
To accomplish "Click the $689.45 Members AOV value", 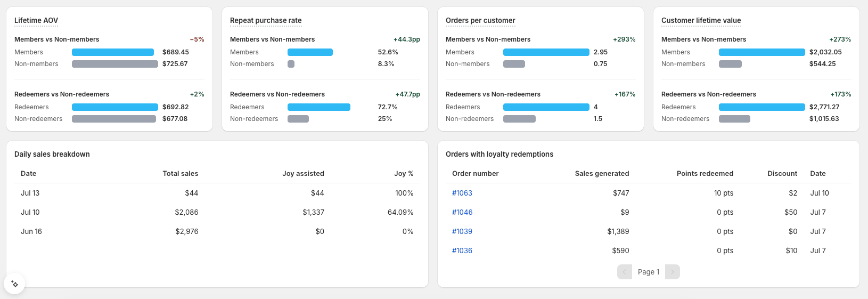I will [x=176, y=52].
